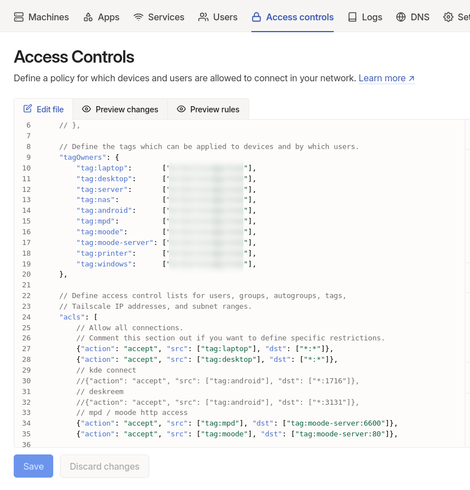470x490 pixels.
Task: Click the moode-server:6600 rule line
Action: click(x=237, y=423)
